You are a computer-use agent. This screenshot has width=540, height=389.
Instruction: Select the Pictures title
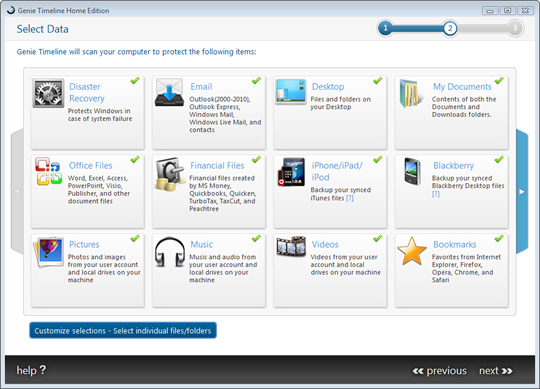(x=84, y=244)
